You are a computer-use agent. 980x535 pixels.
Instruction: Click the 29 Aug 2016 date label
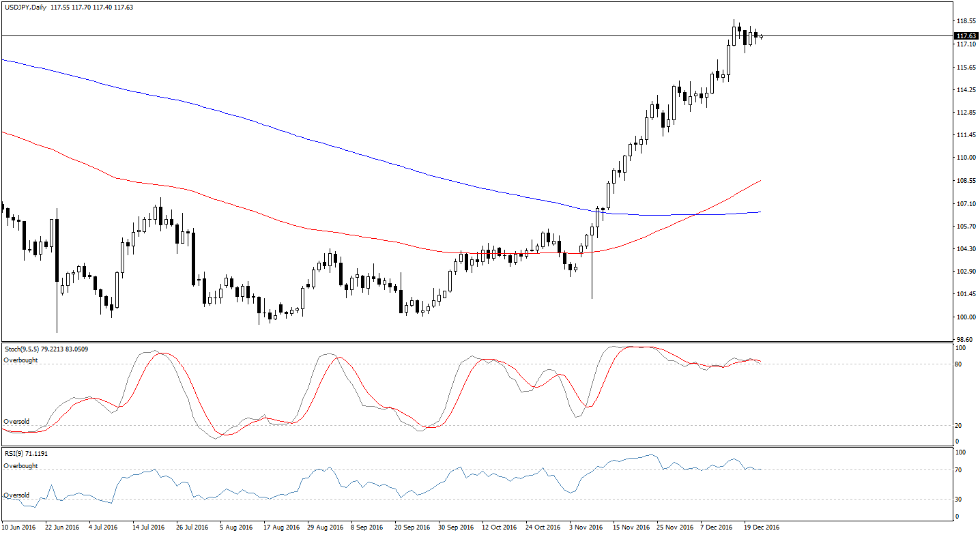tap(325, 527)
